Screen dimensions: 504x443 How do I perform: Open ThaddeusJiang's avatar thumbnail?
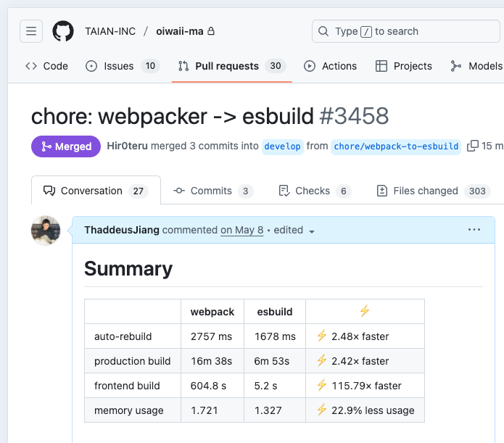point(46,231)
